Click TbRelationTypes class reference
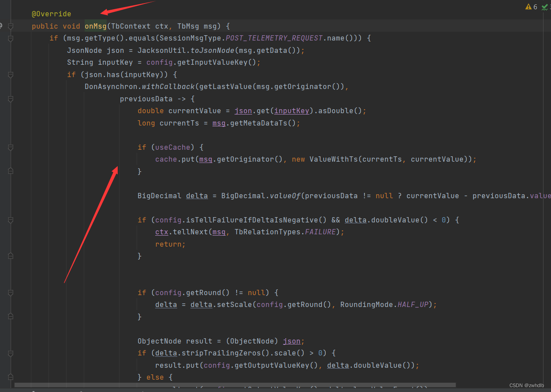The width and height of the screenshot is (551, 392). [x=268, y=232]
